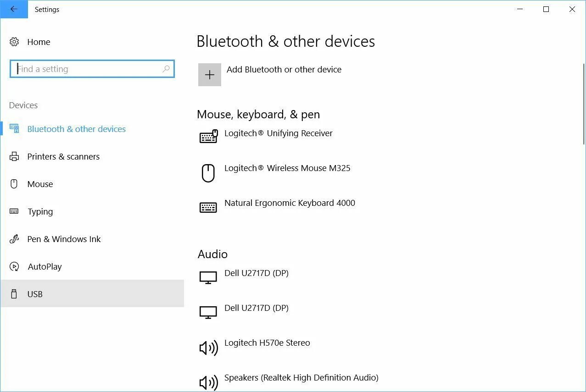Viewport: 586px width, 392px height.
Task: Open the Typing settings page
Action: pyautogui.click(x=40, y=212)
